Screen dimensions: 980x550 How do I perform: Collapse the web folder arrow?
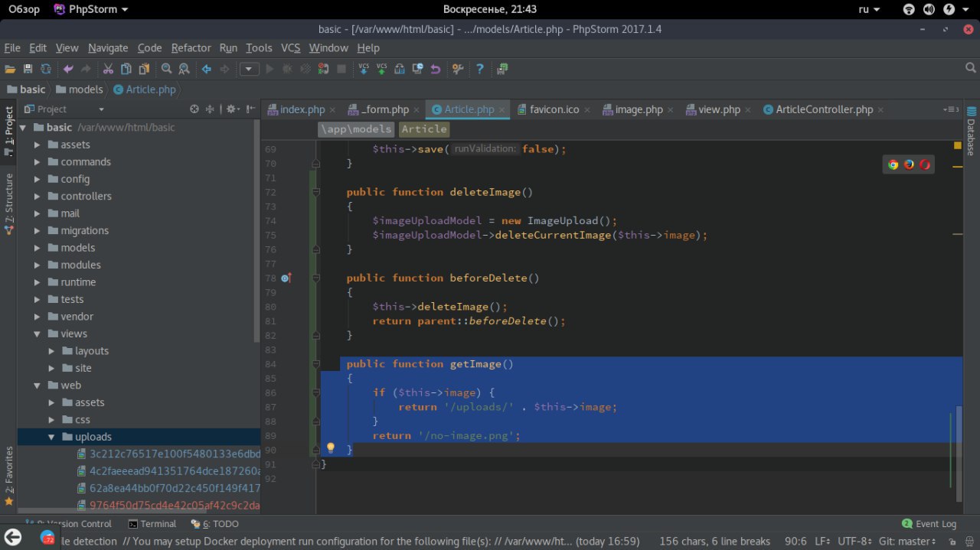tap(37, 386)
